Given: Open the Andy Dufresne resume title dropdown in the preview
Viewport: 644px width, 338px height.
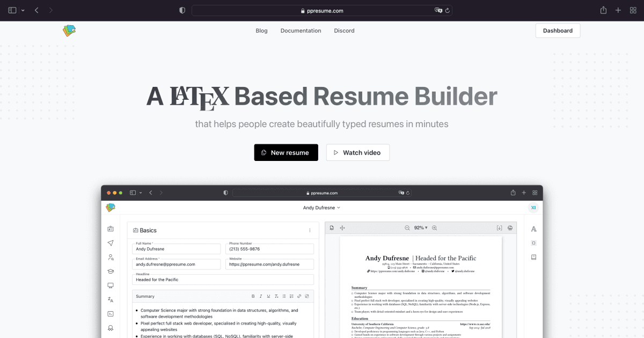Looking at the screenshot, I should [x=321, y=208].
